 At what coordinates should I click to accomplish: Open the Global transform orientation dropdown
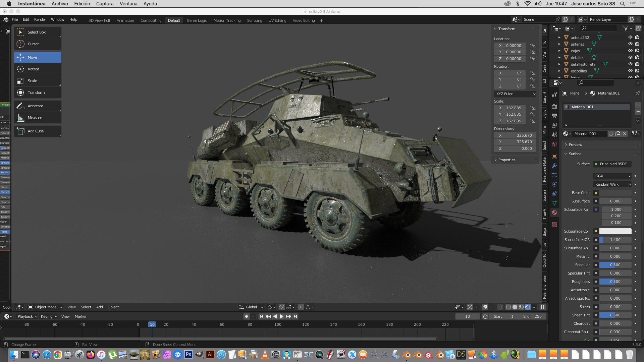[251, 307]
